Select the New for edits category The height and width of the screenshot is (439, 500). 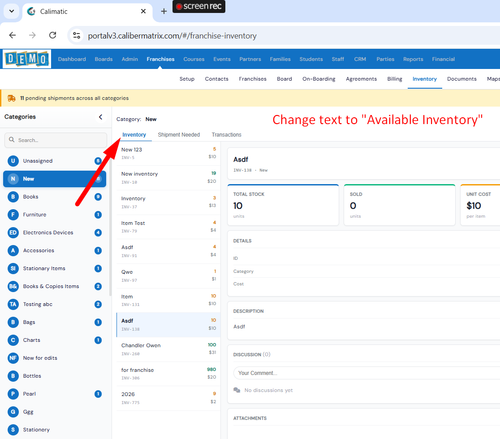(x=55, y=358)
